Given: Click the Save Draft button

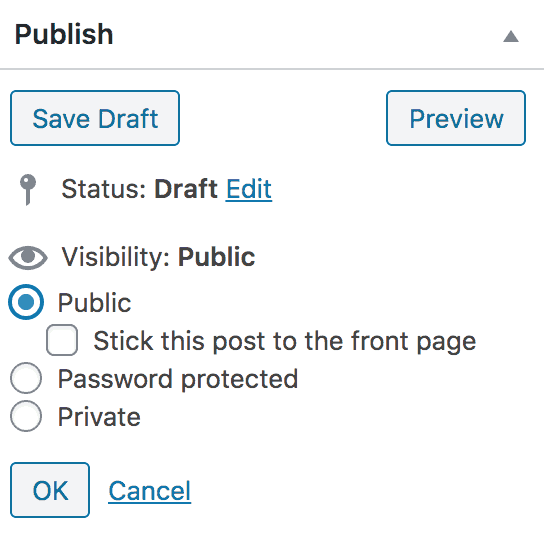Looking at the screenshot, I should point(95,118).
